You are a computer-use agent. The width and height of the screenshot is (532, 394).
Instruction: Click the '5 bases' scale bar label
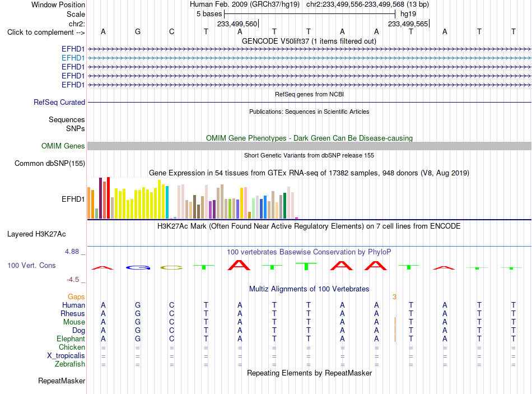click(209, 14)
